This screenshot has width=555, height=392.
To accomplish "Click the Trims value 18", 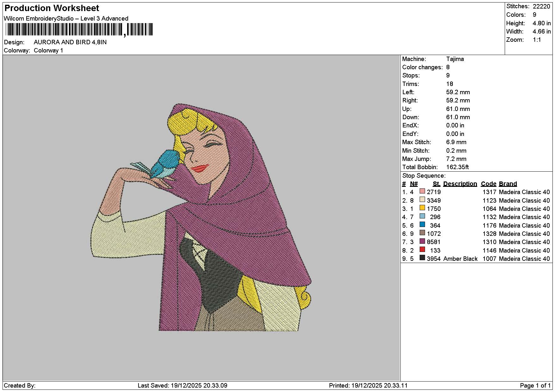I will [450, 84].
